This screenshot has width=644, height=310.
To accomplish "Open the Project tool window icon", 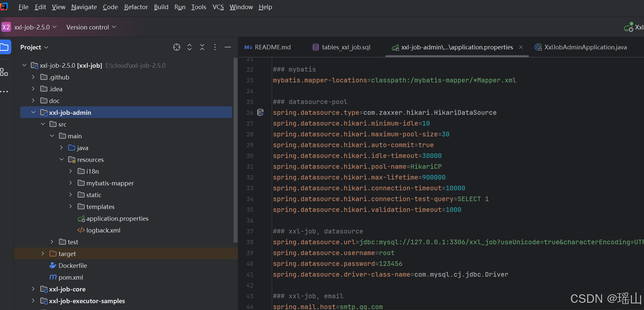I will pos(5,47).
